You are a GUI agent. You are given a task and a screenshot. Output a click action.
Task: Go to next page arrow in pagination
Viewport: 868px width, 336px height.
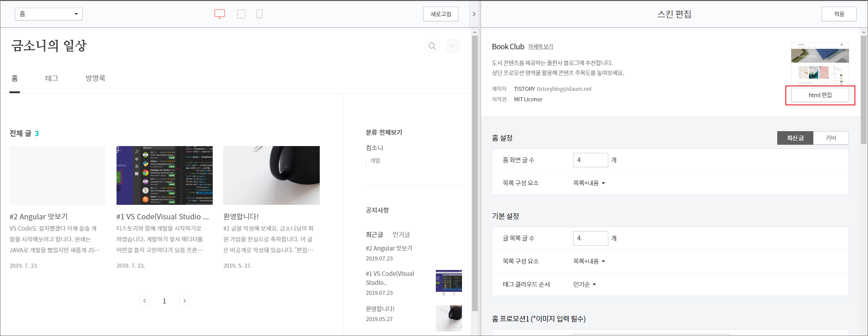tap(184, 301)
